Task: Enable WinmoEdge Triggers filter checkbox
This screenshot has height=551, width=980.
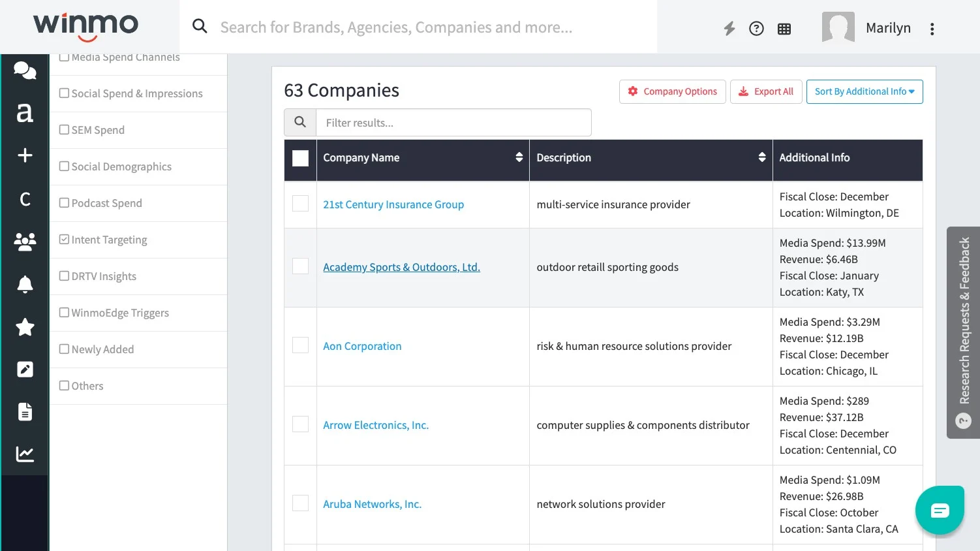Action: click(x=64, y=313)
